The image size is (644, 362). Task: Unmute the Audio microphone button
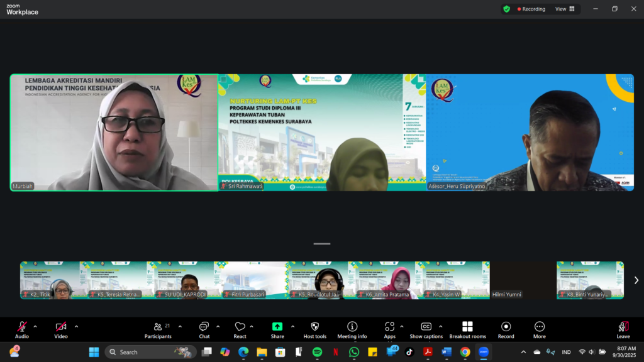point(22,329)
